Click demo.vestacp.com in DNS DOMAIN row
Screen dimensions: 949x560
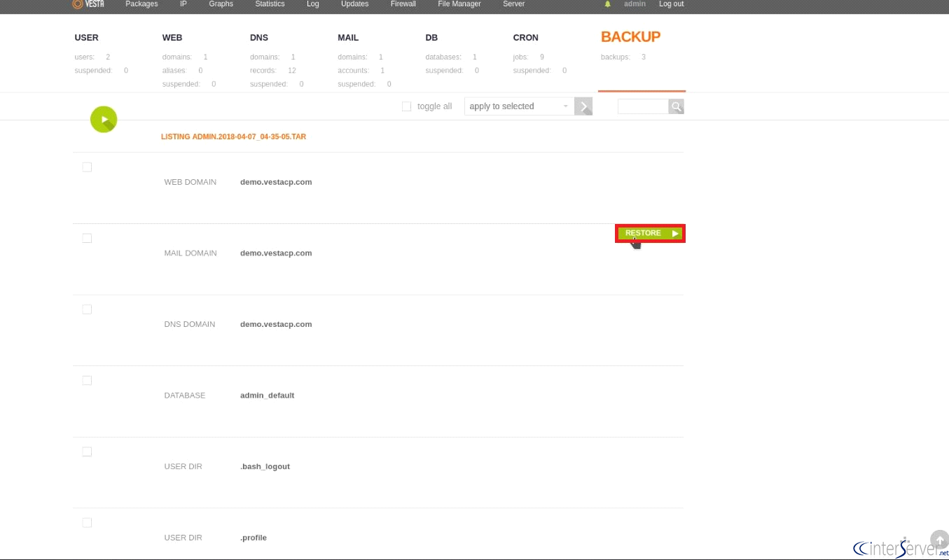(x=276, y=325)
